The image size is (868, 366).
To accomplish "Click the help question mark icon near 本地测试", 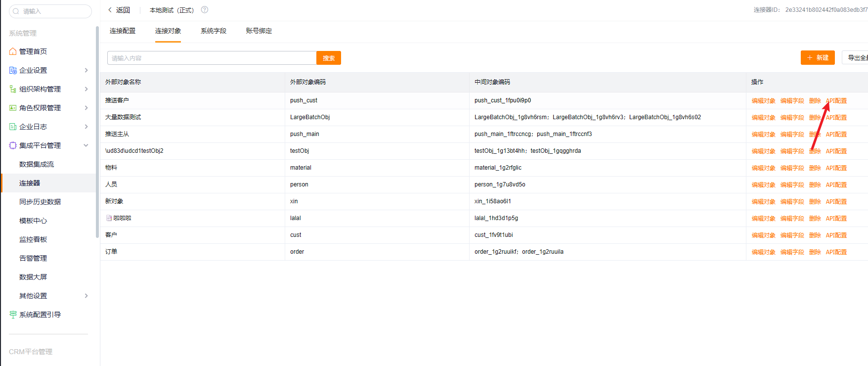I will point(205,10).
